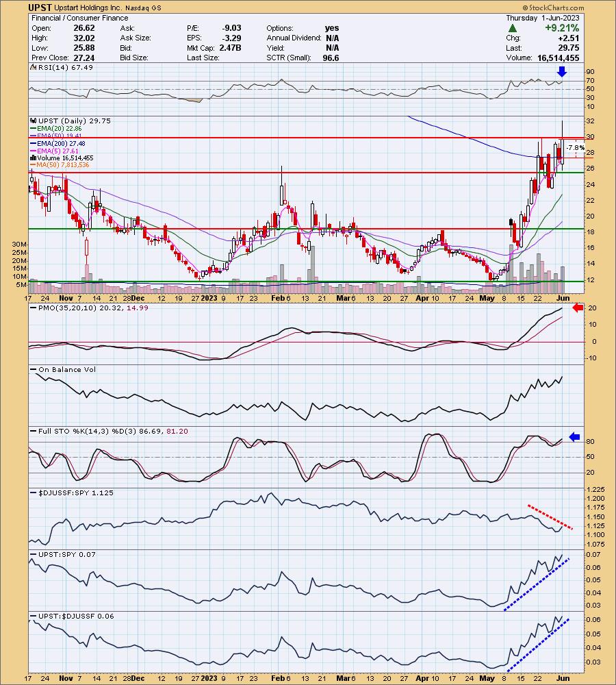The height and width of the screenshot is (685, 616).
Task: Click the On Balance Vol panel label
Action: click(67, 370)
